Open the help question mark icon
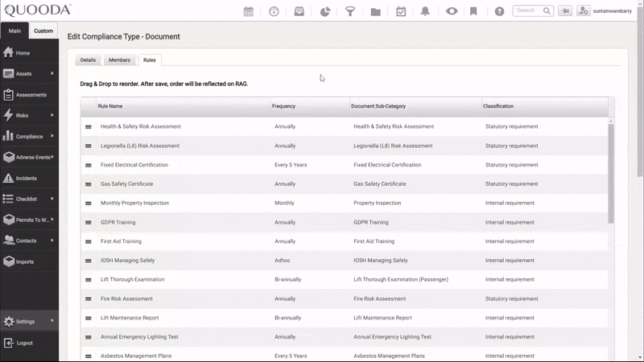 click(499, 11)
